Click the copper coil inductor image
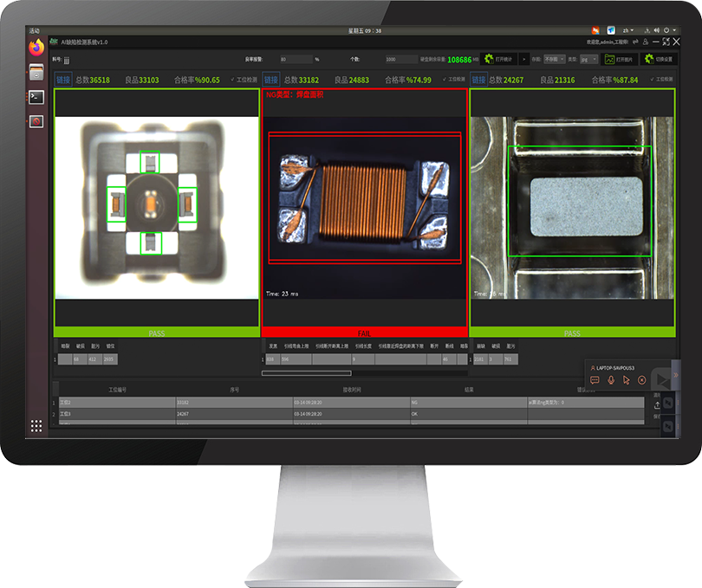The width and height of the screenshot is (702, 588). click(x=364, y=208)
